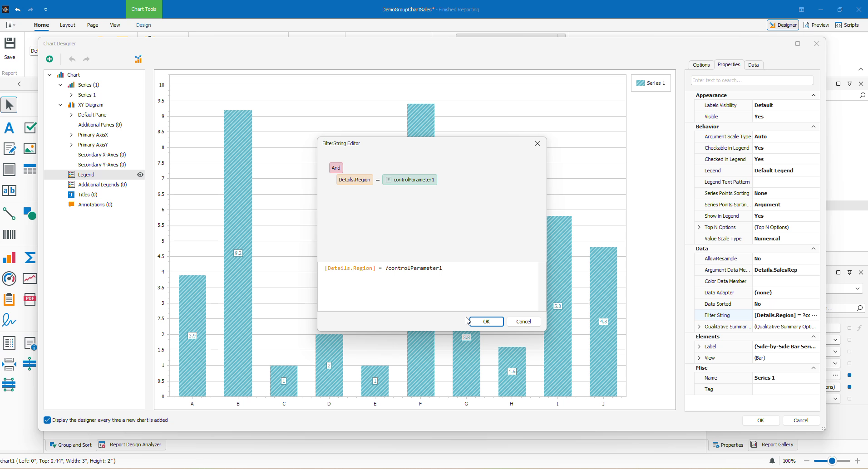
Task: Select the Sigma summary control in the toolbox
Action: tap(30, 258)
